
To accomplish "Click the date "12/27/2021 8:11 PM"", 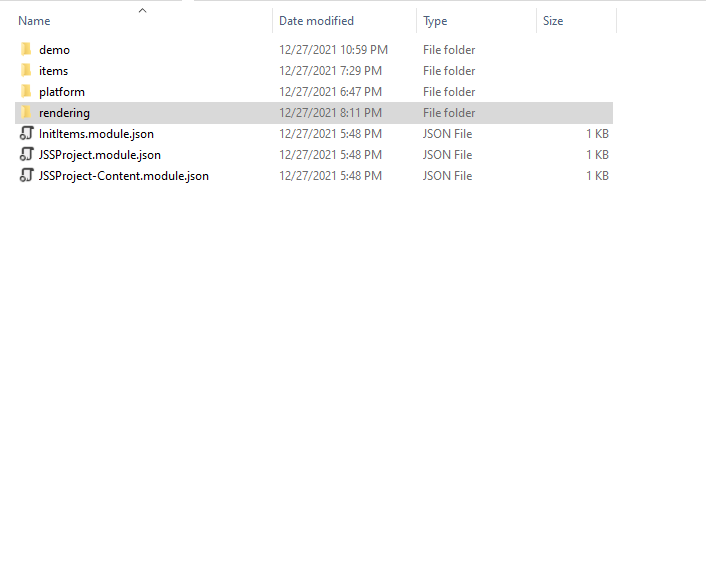I will click(x=330, y=113).
